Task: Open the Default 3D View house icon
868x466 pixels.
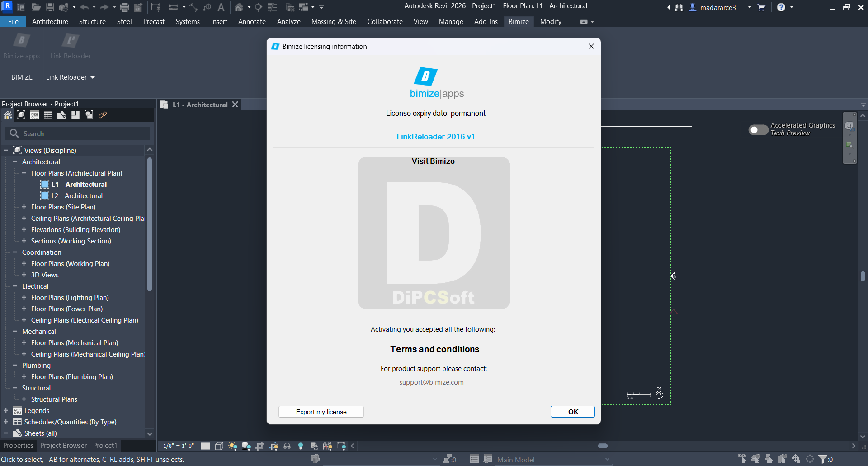Action: 239,7
